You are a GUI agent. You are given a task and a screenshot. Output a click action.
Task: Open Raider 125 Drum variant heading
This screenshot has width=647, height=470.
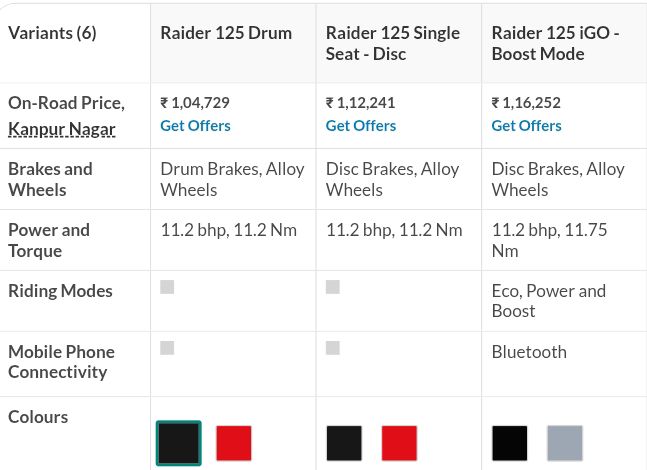(226, 33)
